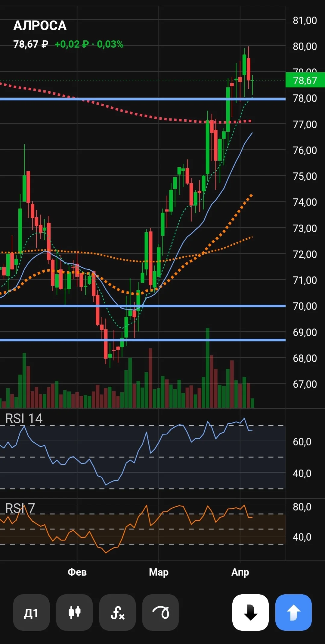325x644 pixels.
Task: Tap the price change +0,02 ₽ · 0,03% text
Action: click(x=89, y=44)
